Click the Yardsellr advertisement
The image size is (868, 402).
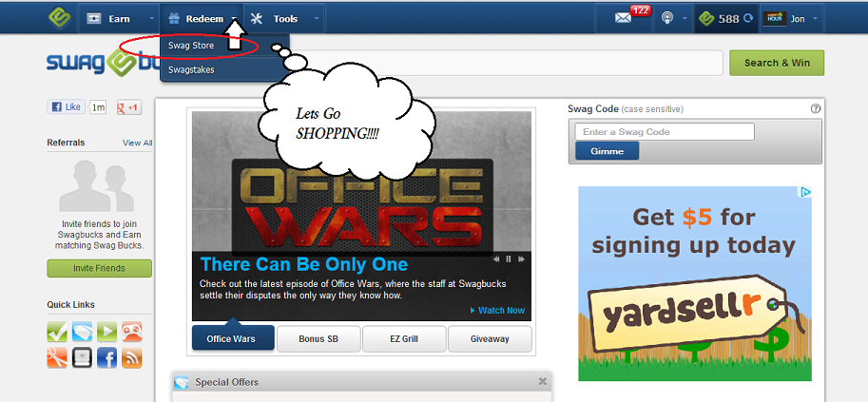click(x=695, y=283)
